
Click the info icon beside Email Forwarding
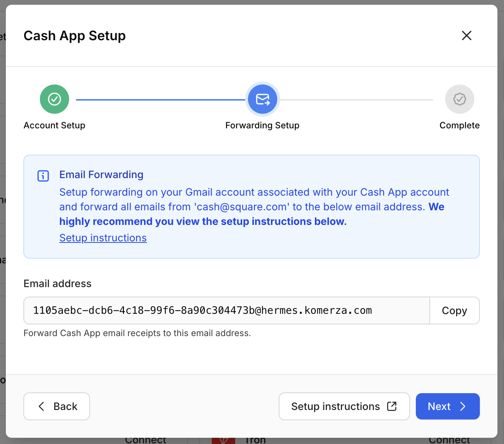coord(43,176)
